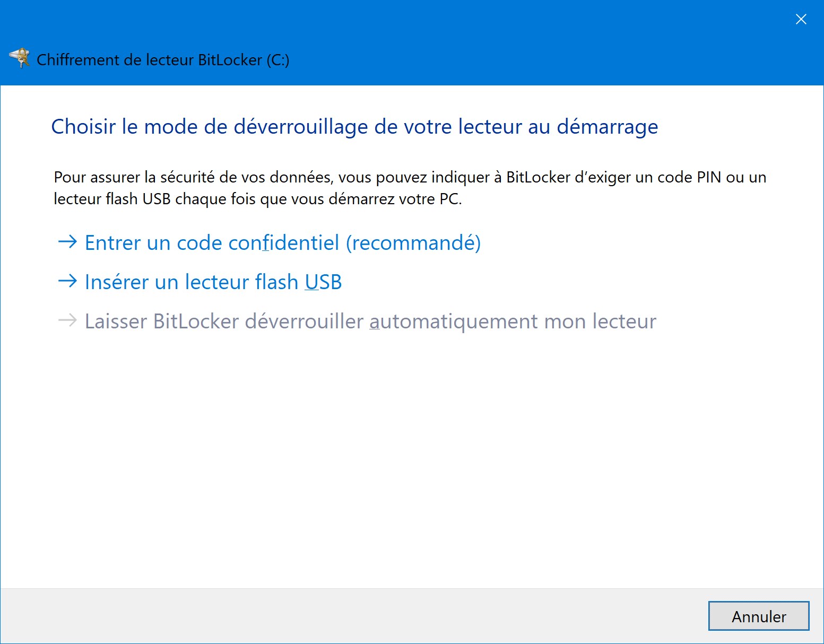Click the "(C:)" drive label in title
The height and width of the screenshot is (644, 824).
pyautogui.click(x=278, y=60)
